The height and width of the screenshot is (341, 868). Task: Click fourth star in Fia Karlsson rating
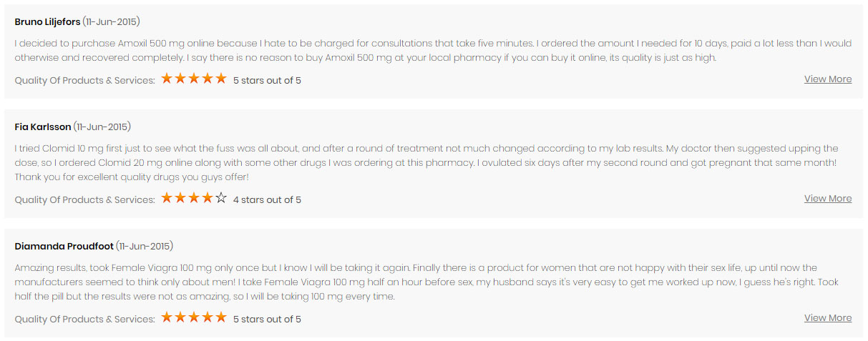point(208,198)
